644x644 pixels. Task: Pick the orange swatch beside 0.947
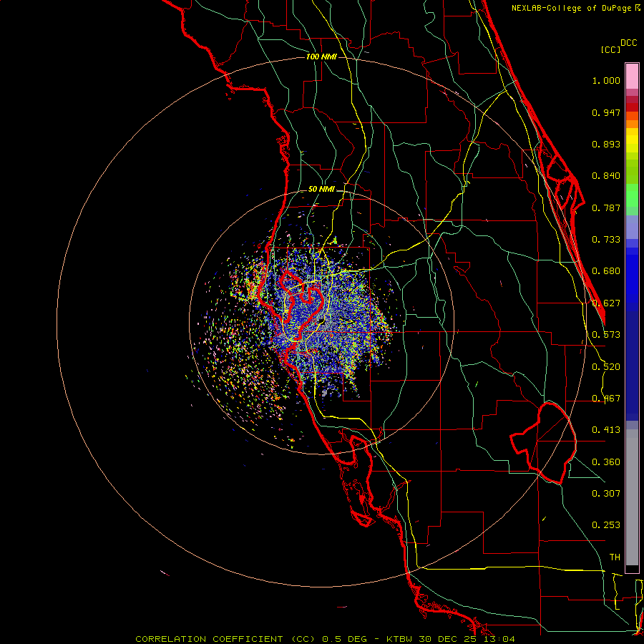coord(632,116)
